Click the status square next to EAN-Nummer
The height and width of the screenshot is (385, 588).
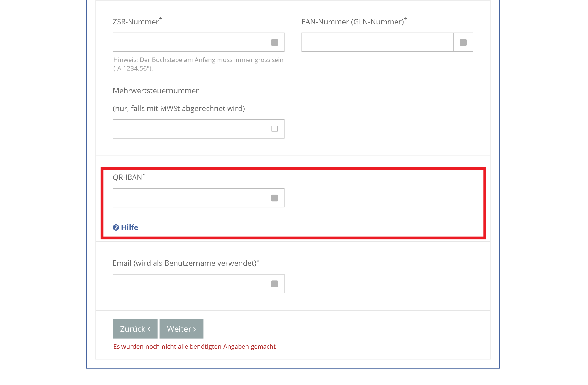(463, 42)
